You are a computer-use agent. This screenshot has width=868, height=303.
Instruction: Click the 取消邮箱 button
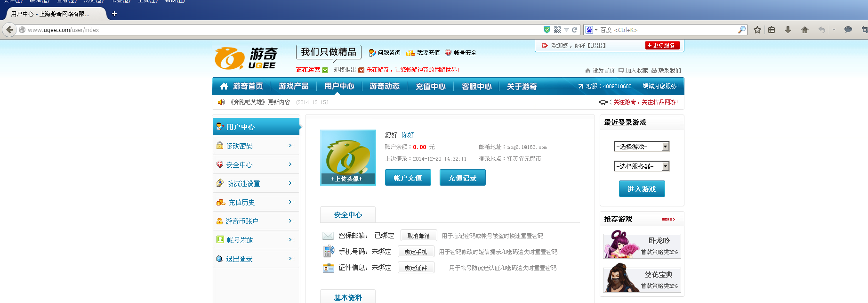419,236
